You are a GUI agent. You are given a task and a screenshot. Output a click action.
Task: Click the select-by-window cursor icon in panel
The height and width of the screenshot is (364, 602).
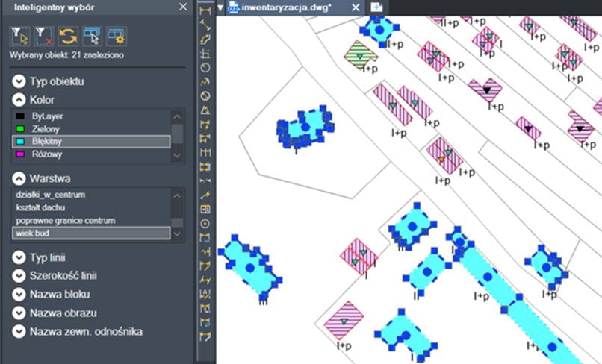point(91,36)
